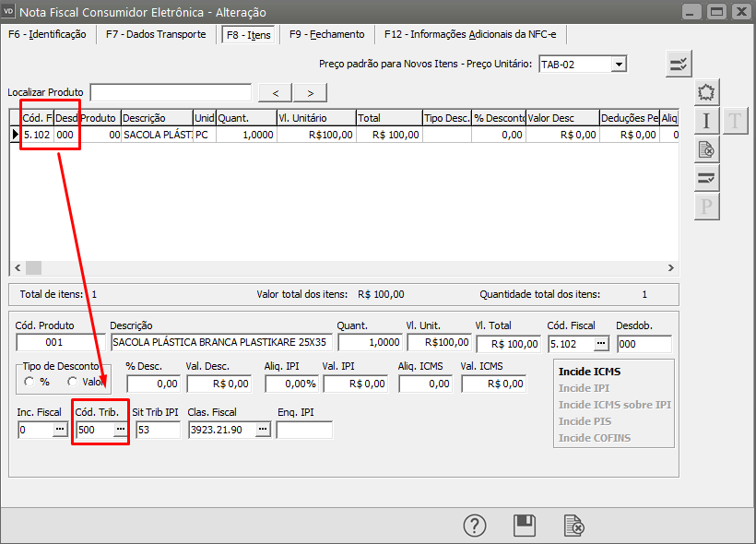Select the '%' discount type radio button
Viewport: 756px width, 544px height.
coord(30,382)
